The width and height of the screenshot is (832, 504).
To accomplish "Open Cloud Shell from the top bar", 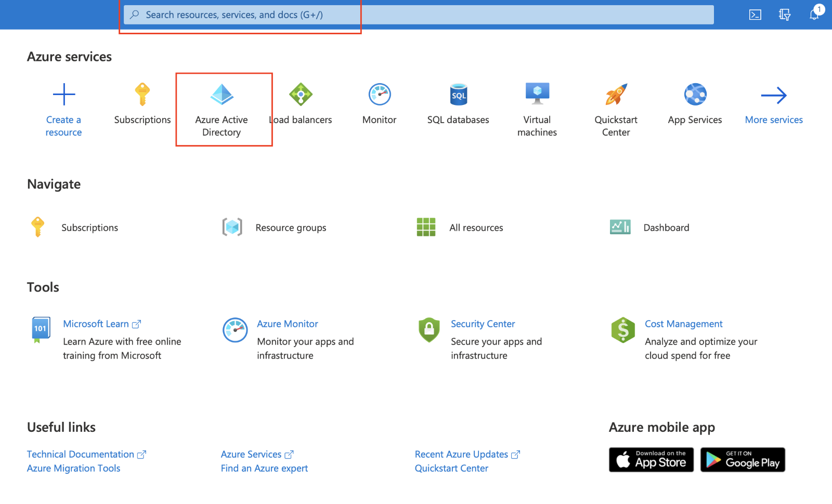I will tap(755, 15).
